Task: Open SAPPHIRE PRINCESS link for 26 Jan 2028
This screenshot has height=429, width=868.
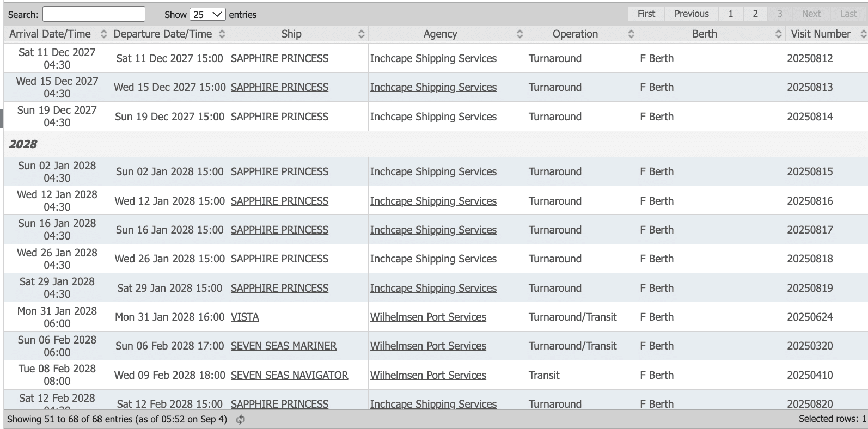Action: click(x=279, y=259)
